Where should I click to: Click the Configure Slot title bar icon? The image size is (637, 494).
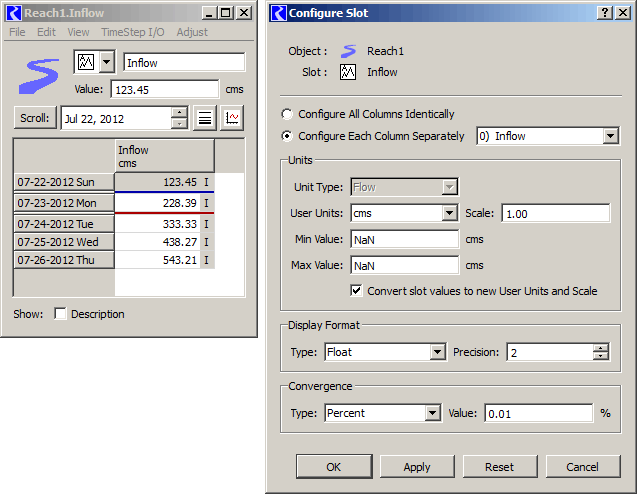[278, 13]
